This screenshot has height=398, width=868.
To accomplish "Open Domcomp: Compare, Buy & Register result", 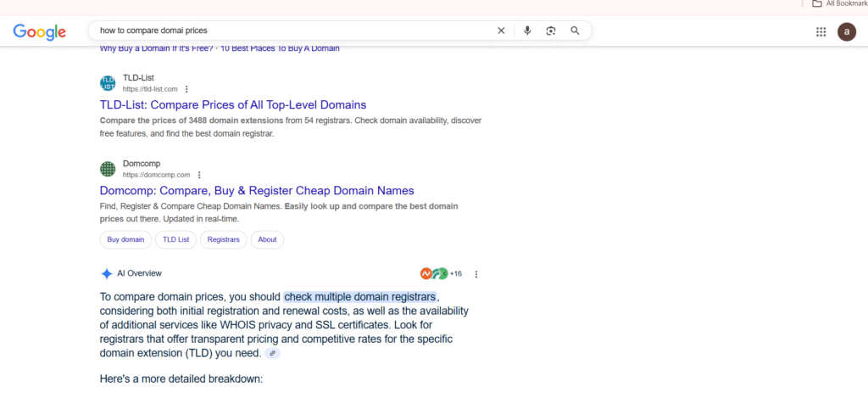I will point(257,191).
